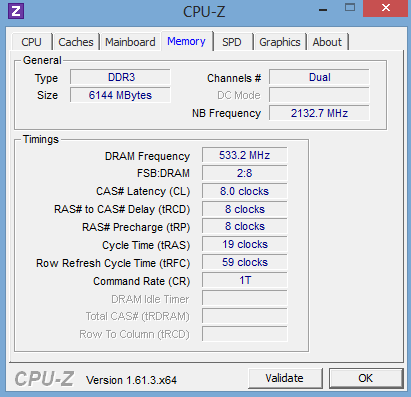Go to the SPD tab
411x397 pixels.
[232, 42]
